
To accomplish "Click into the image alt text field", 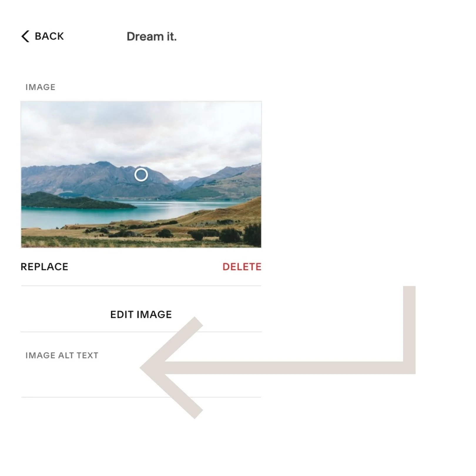I will point(141,379).
